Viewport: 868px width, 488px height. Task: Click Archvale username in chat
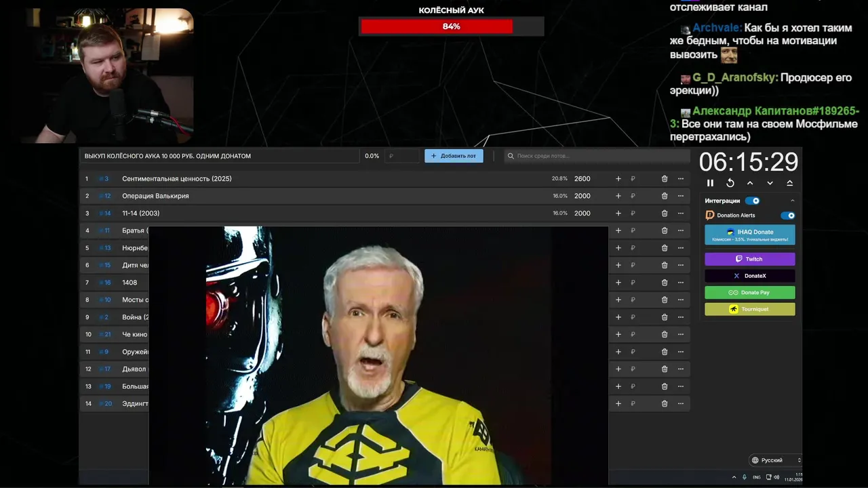(x=716, y=28)
